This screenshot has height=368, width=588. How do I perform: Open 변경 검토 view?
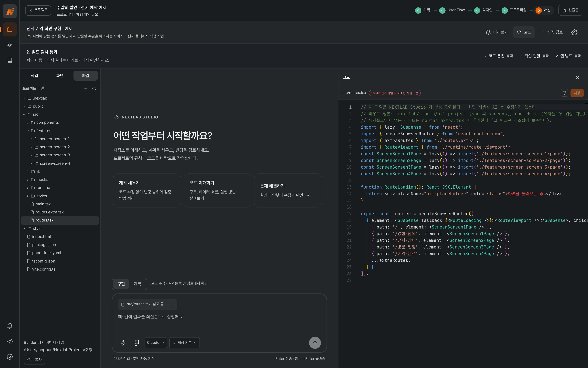point(552,32)
